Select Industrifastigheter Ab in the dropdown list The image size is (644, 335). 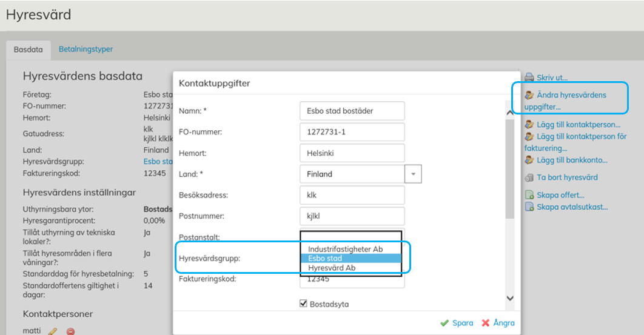(345, 249)
